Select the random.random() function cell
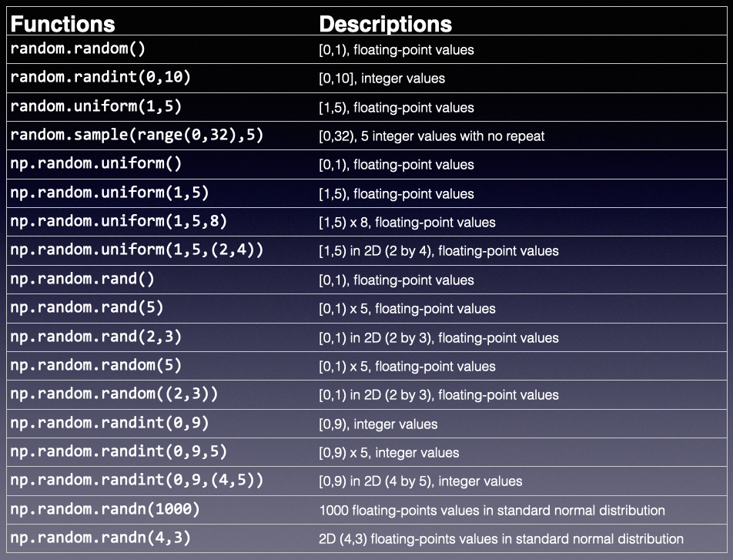Image resolution: width=733 pixels, height=560 pixels. point(78,49)
